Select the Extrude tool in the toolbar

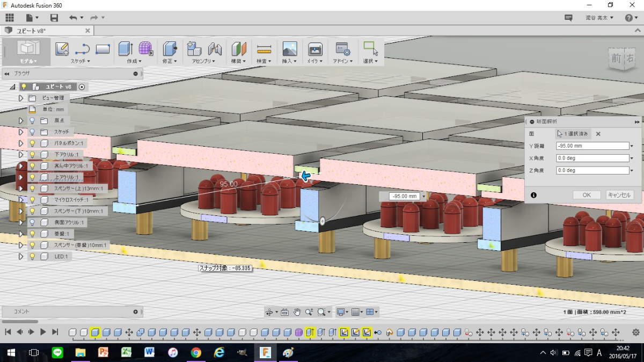click(x=125, y=49)
